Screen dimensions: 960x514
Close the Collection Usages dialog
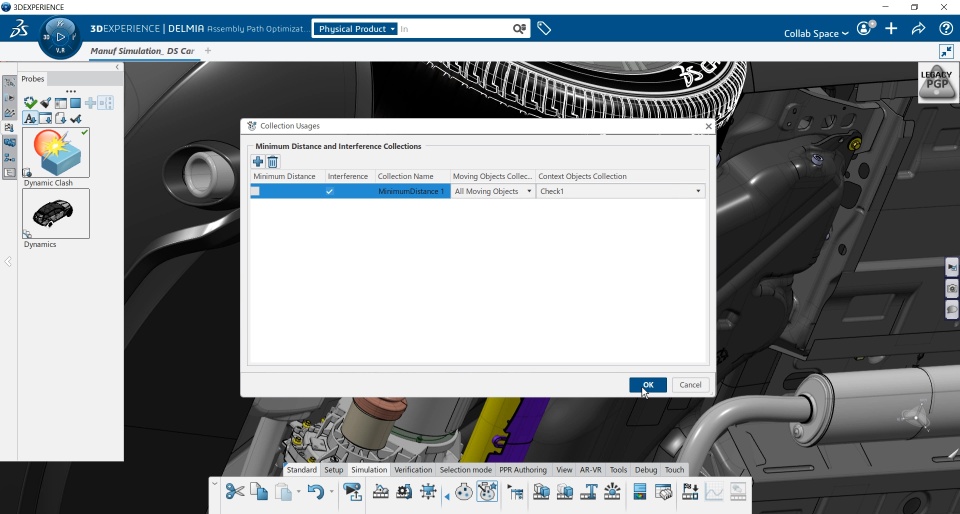point(708,126)
